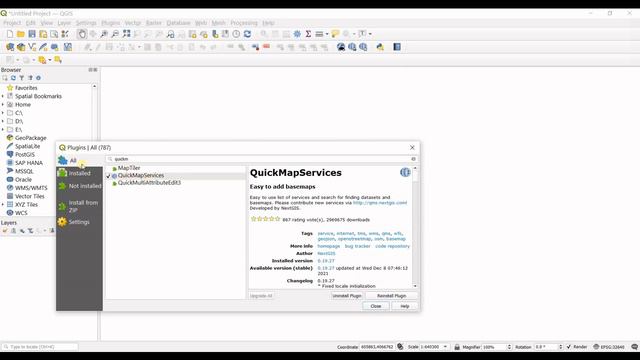Save the project with the floppy icon

(32, 34)
